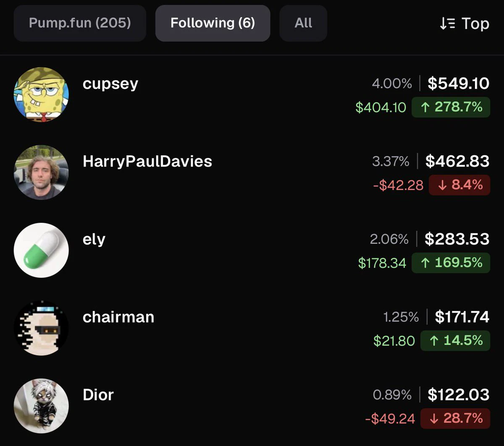Open chairman's pixel art avatar
This screenshot has height=446, width=504.
click(x=41, y=328)
